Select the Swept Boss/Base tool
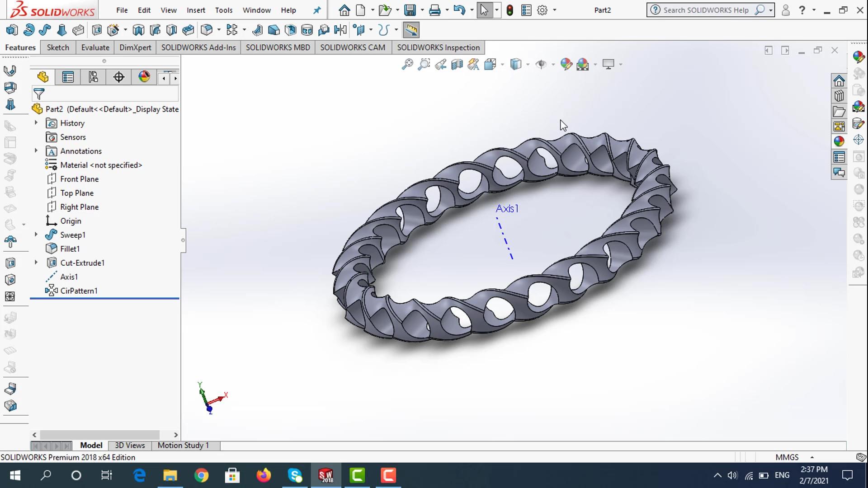The image size is (868, 488). point(45,30)
